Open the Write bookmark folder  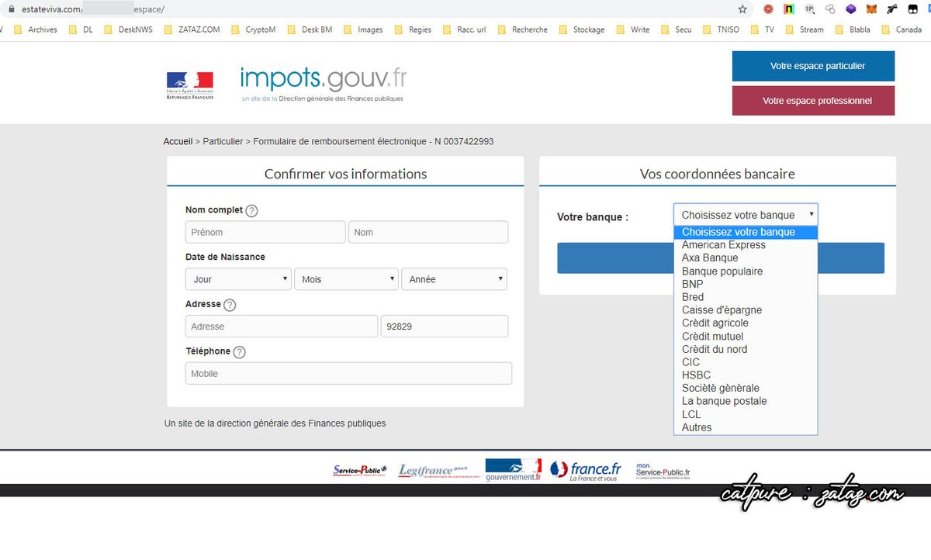point(632,29)
